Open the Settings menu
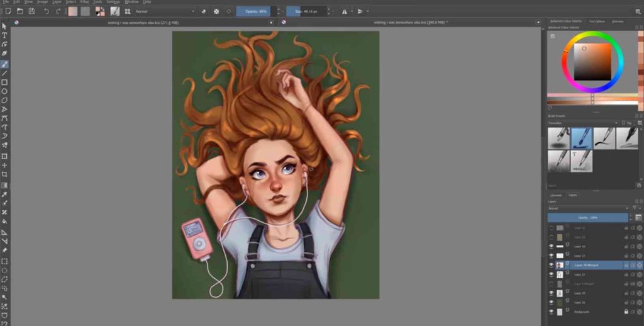The width and height of the screenshot is (644, 326). (x=113, y=2)
